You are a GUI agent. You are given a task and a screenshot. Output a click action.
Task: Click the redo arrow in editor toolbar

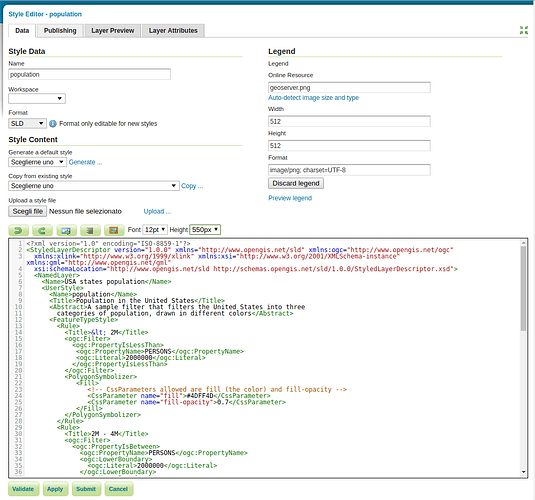[42, 230]
